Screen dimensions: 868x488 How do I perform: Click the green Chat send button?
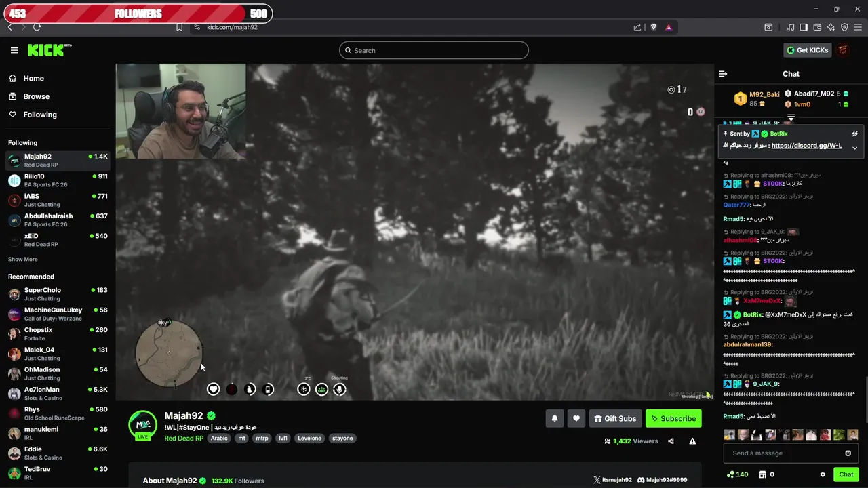tap(846, 474)
